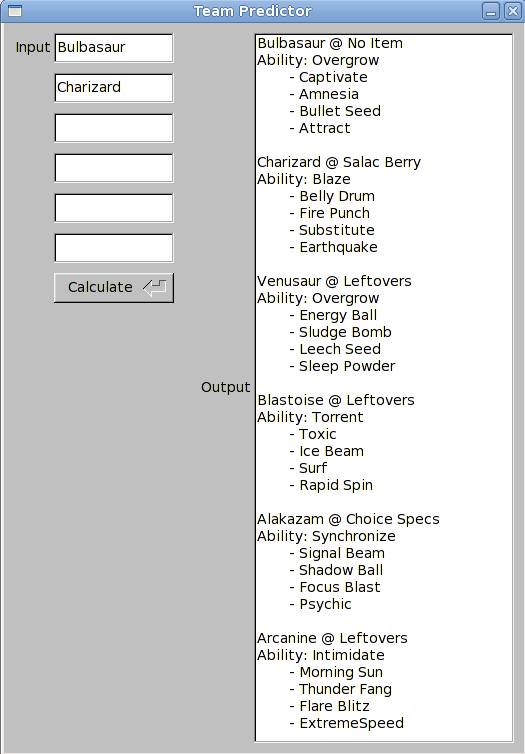Click the 'Ability: Torrent' line

point(310,417)
